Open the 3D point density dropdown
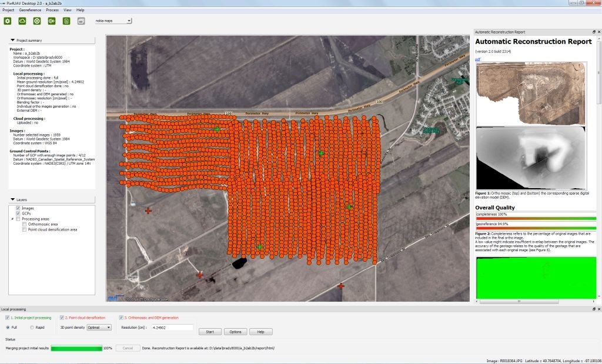 (99, 327)
